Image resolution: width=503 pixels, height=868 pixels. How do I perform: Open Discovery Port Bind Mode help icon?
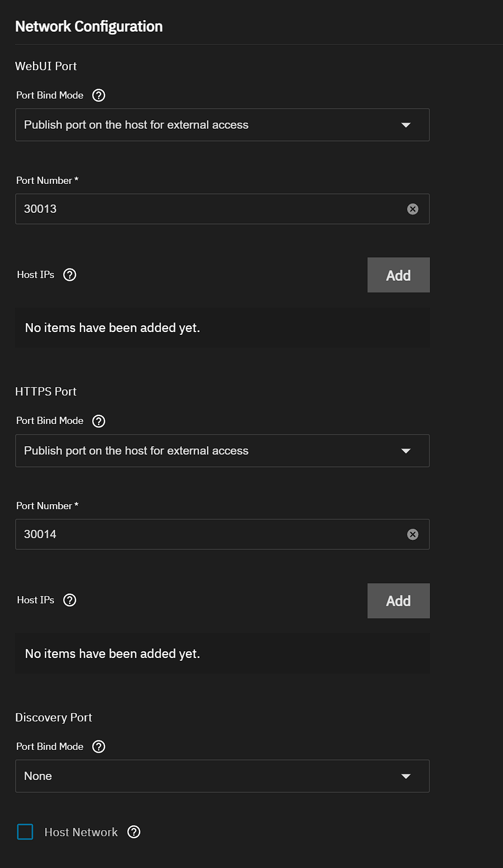[99, 747]
